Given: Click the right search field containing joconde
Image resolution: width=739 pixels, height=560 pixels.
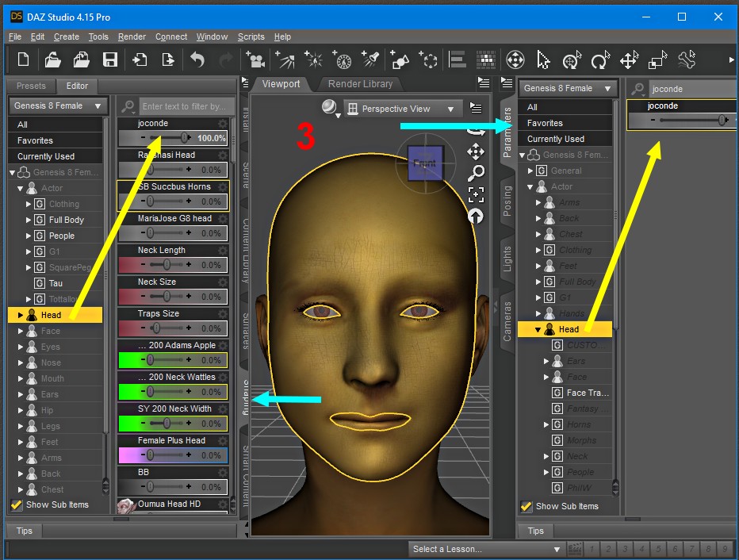Looking at the screenshot, I should [693, 89].
